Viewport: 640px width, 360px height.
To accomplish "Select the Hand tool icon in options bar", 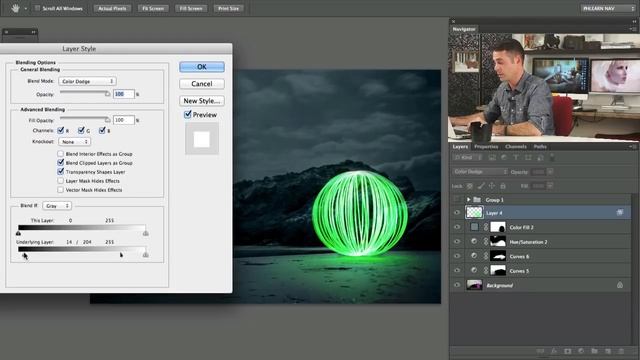I will pos(15,8).
